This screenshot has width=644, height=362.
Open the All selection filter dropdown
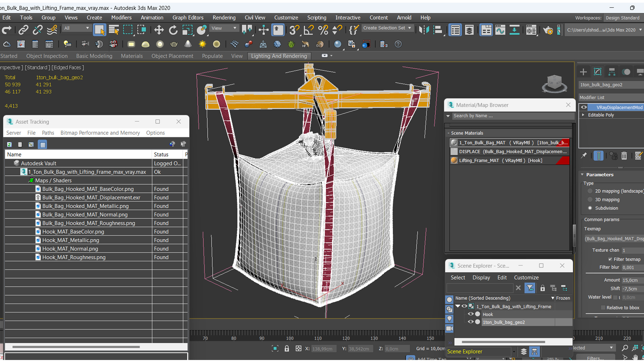76,28
